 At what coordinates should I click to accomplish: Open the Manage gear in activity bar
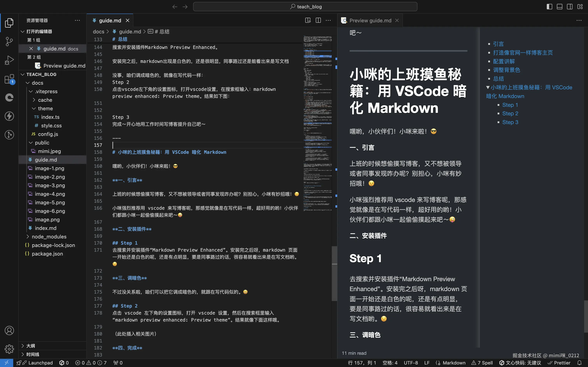9,349
